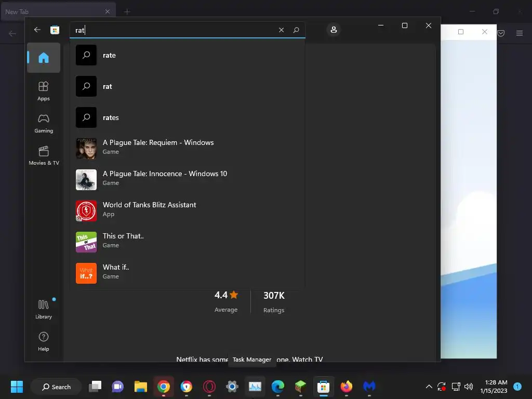Select the What if.. game
The image size is (532, 399).
tap(187, 273)
